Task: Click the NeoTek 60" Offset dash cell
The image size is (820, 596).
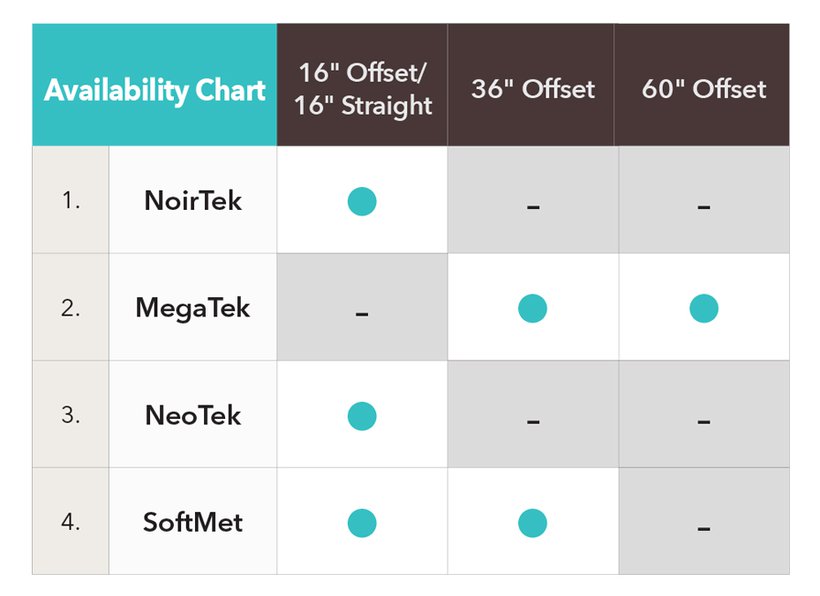Action: point(704,414)
